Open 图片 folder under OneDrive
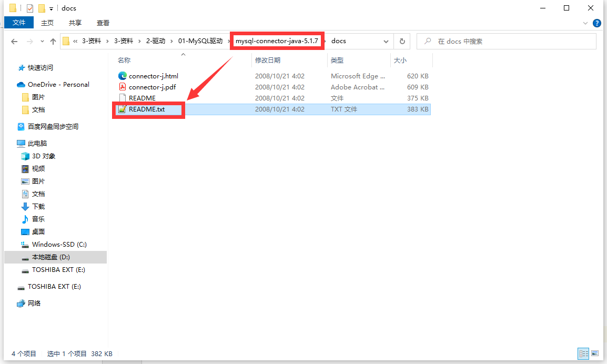Image resolution: width=607 pixels, height=364 pixels. [x=38, y=97]
